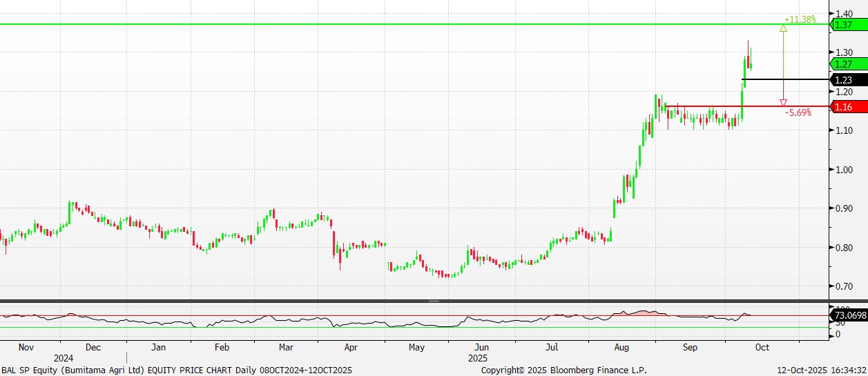Click the Dec month label on time axis
This screenshot has width=868, height=376.
point(93,348)
